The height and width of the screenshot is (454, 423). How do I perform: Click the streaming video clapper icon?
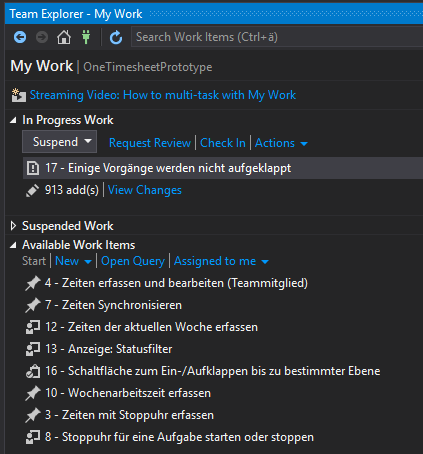19,95
